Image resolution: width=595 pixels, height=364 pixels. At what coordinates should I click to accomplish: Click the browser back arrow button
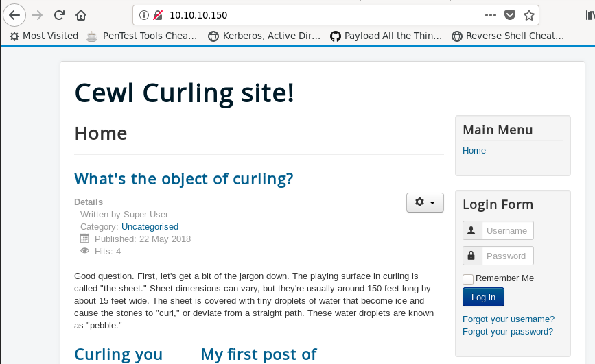click(14, 15)
